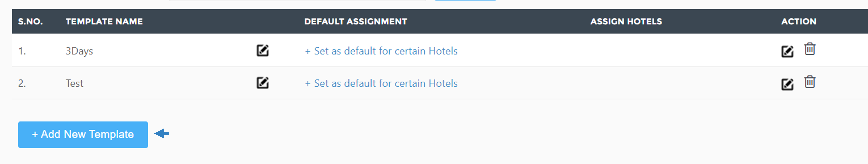This screenshot has height=164, width=868.
Task: Click the Action column header
Action: (x=799, y=21)
